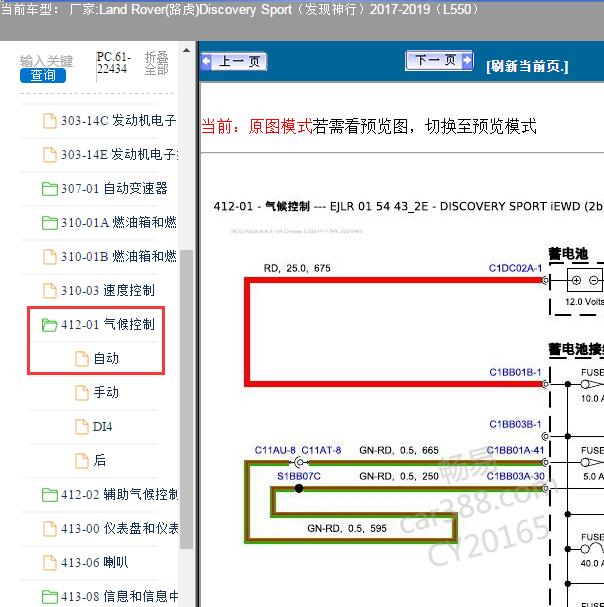Screen dimensions: 604x607
Task: Click the sidebar vertical scrollbar thumb
Action: [187, 399]
